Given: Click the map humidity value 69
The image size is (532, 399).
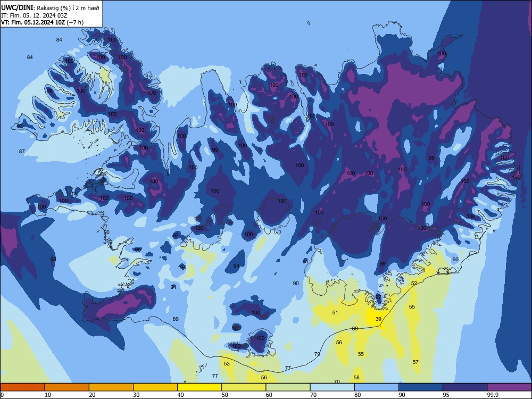Looking at the screenshot, I should [x=355, y=328].
